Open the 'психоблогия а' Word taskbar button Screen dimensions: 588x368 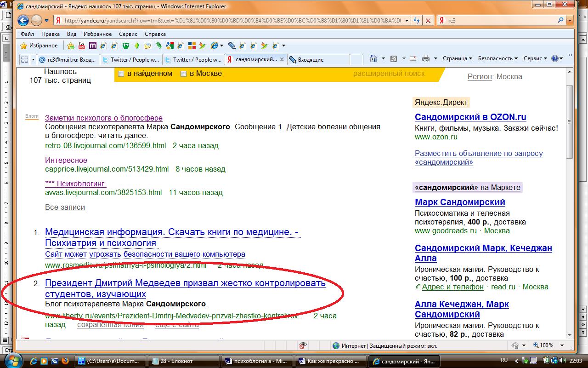(258, 361)
